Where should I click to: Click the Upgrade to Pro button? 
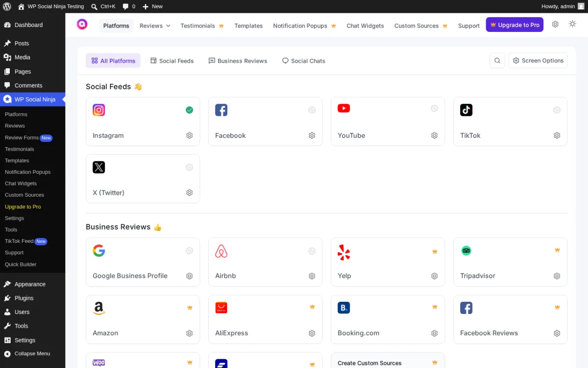tap(514, 25)
